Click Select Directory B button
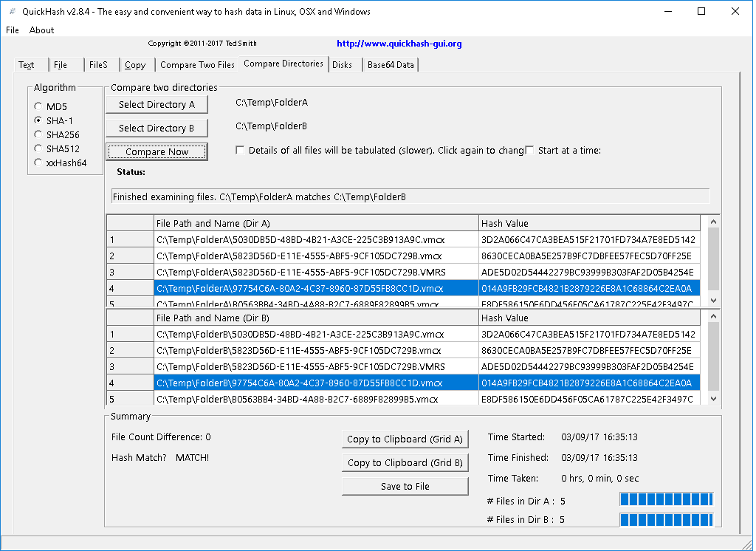This screenshot has height=551, width=756. click(157, 128)
